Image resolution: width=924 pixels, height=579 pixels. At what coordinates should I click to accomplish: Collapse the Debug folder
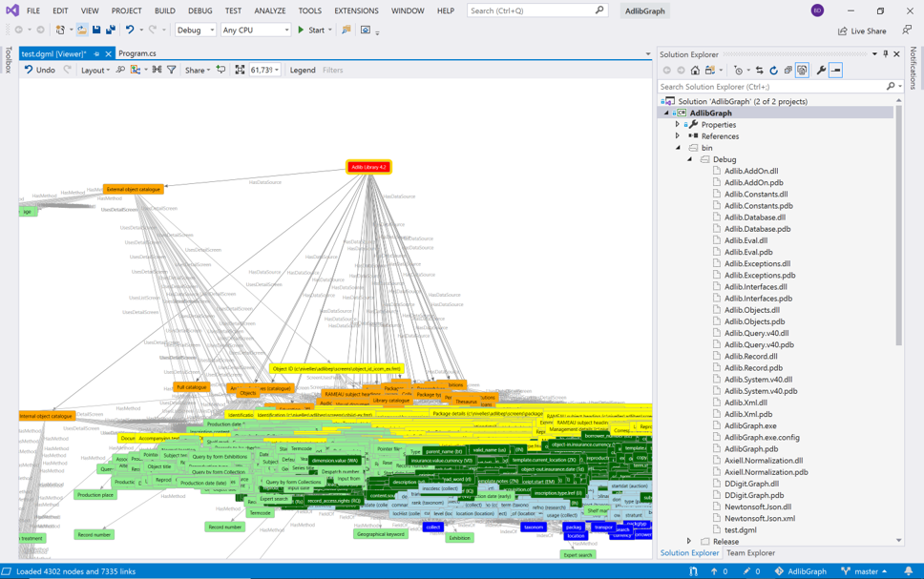(689, 159)
